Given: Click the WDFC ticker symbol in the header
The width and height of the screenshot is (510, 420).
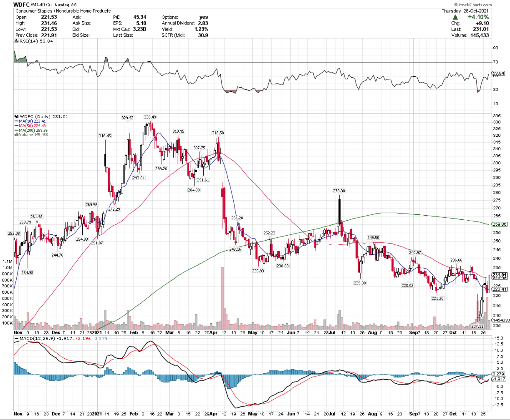Looking at the screenshot, I should coord(21,4).
